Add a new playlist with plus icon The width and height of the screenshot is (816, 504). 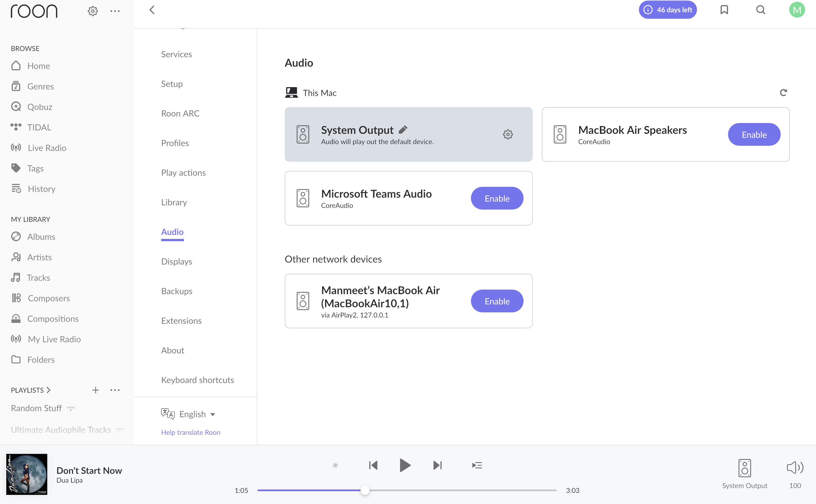(96, 390)
